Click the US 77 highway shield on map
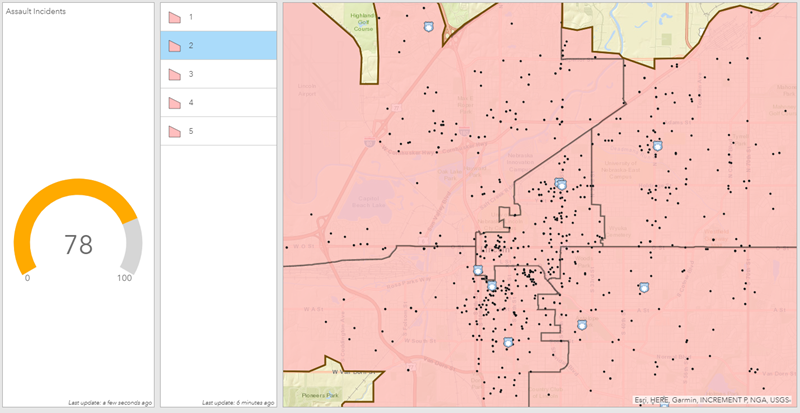800x413 pixels. click(x=396, y=108)
